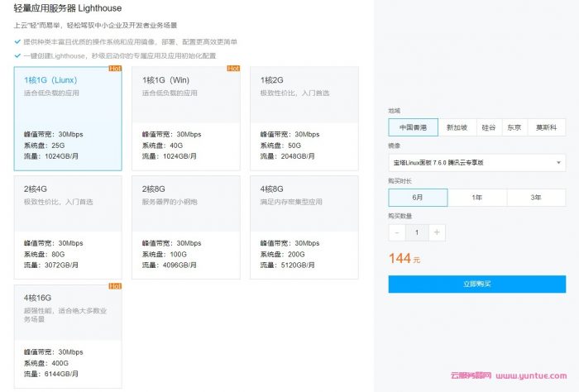The height and width of the screenshot is (392, 579).
Task: Choose the 3年 purchase duration
Action: click(x=536, y=198)
